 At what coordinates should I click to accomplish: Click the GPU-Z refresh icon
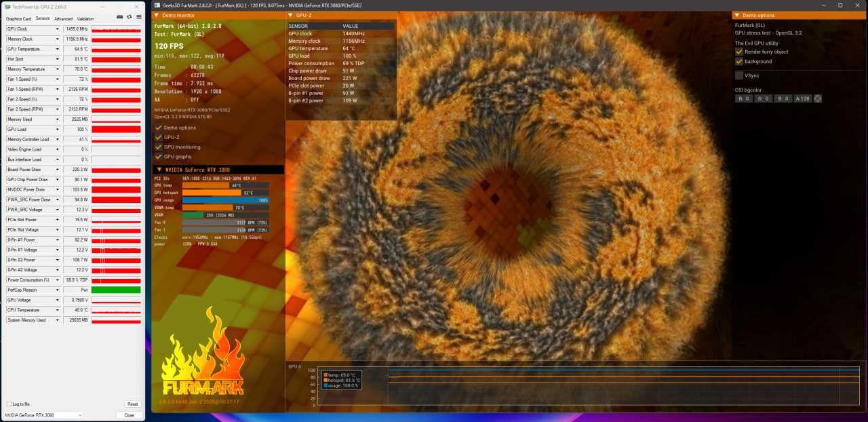pos(130,17)
